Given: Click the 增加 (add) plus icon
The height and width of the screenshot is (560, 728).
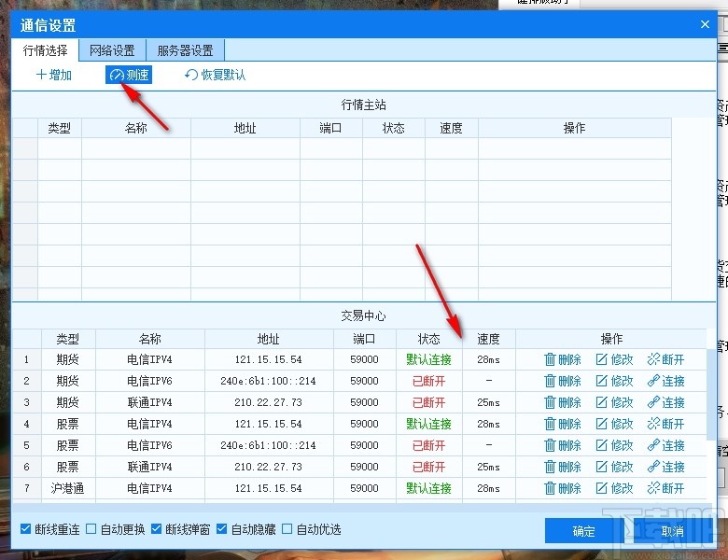Looking at the screenshot, I should (x=41, y=75).
